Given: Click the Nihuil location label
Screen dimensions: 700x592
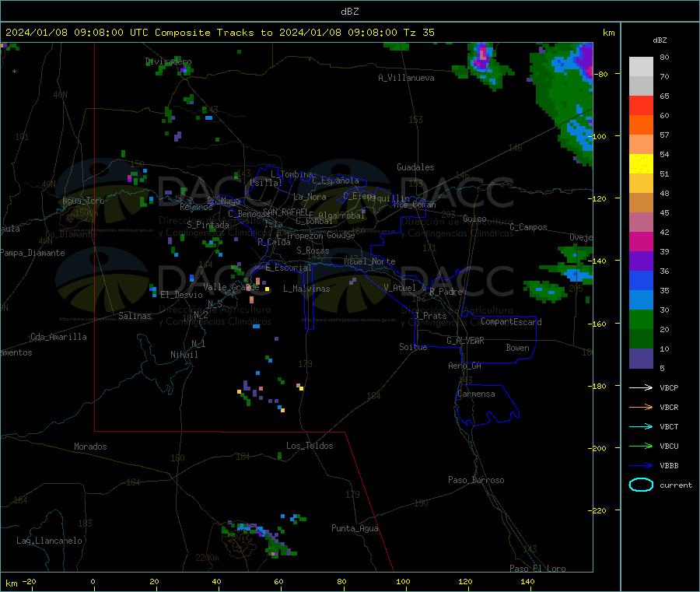Looking at the screenshot, I should pyautogui.click(x=184, y=355).
